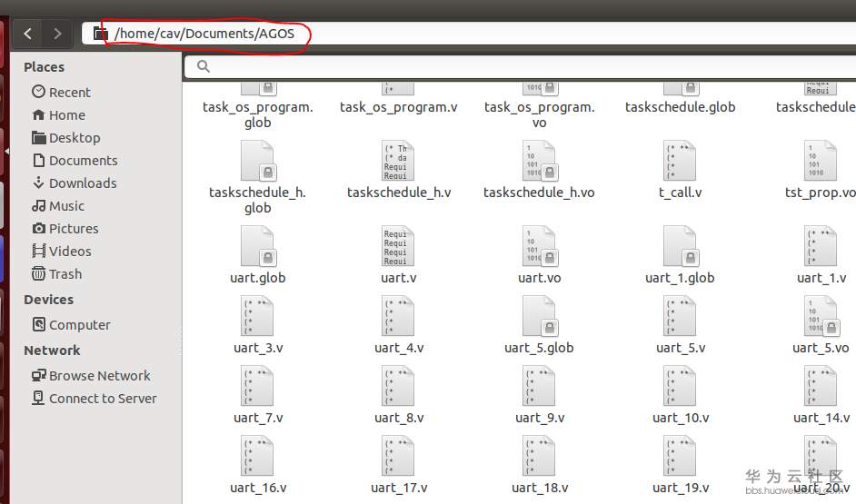
Task: Open Trash in the sidebar
Action: [56, 274]
